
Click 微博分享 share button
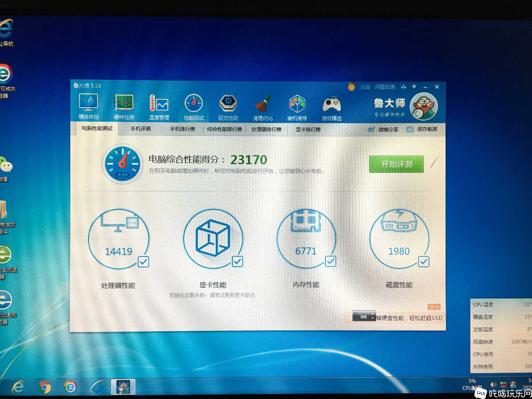[383, 129]
